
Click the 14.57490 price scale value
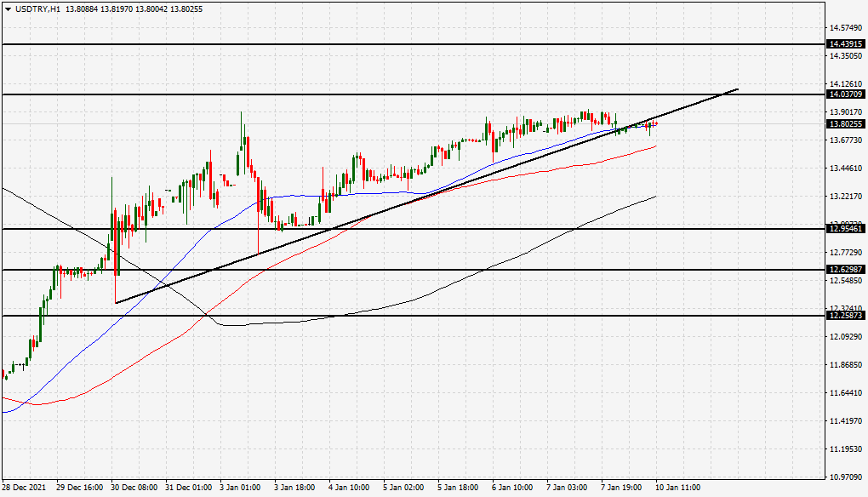[x=846, y=28]
